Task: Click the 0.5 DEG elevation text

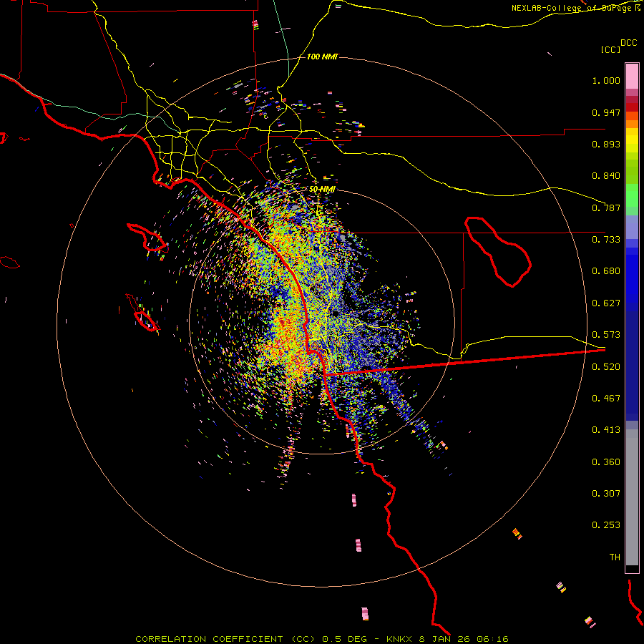Action: tap(344, 639)
